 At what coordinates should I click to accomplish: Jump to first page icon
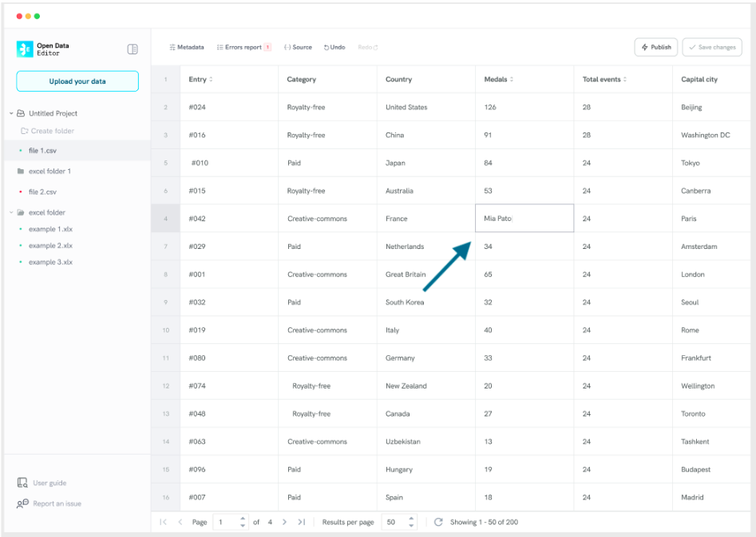point(164,522)
